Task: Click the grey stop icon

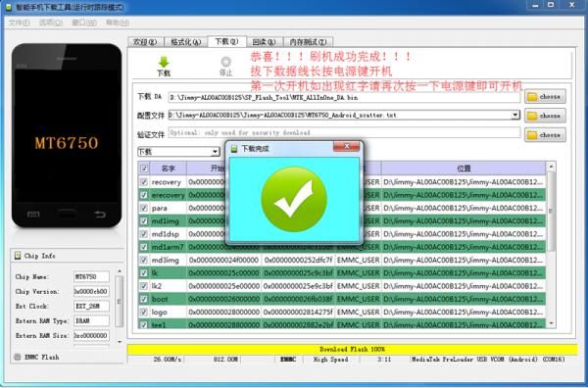Action: [225, 62]
